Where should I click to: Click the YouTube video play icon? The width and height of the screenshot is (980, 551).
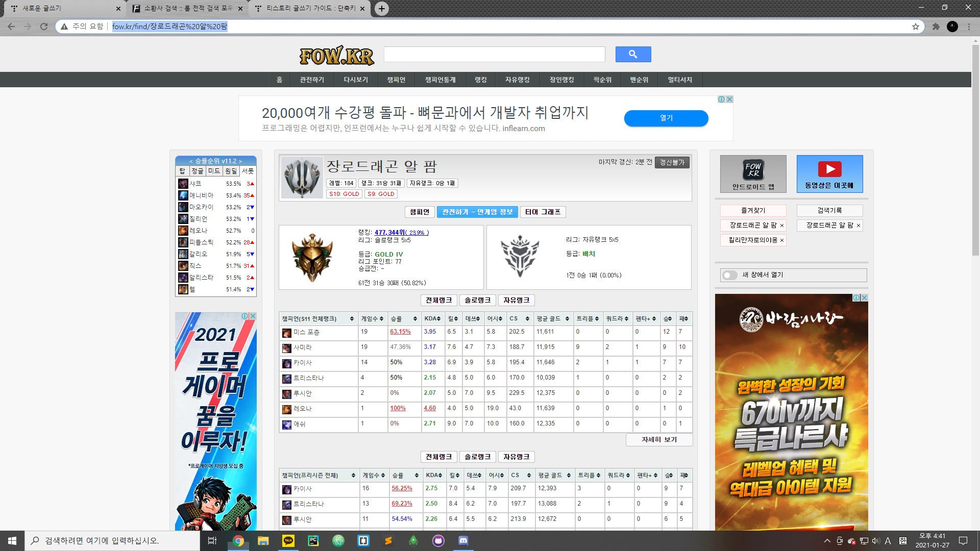pyautogui.click(x=829, y=169)
